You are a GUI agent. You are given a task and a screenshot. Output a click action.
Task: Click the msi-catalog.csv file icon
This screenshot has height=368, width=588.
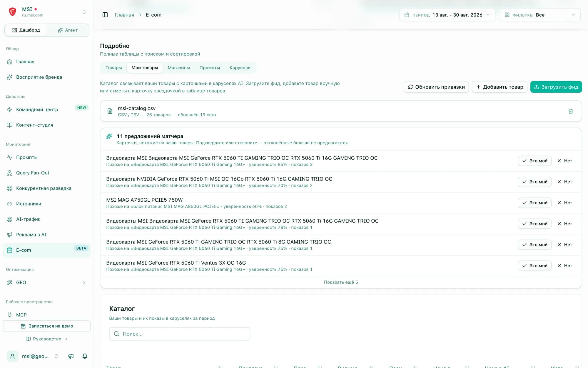[x=110, y=111]
